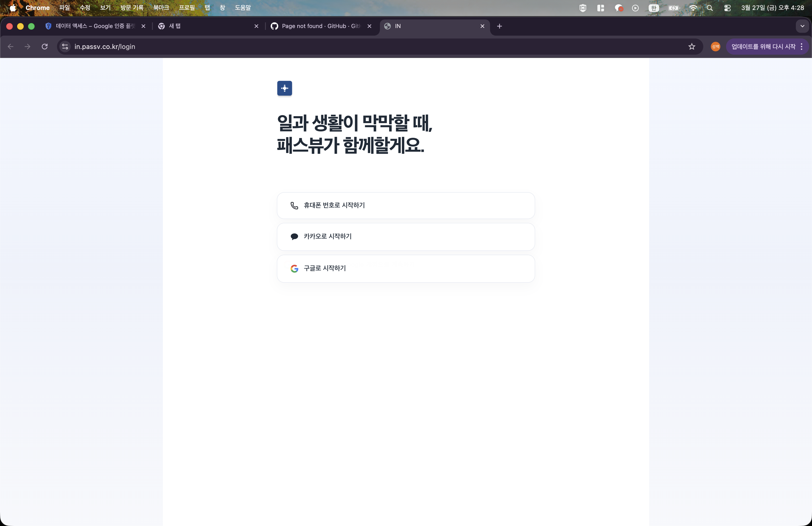Select the Kakao chat bubble icon
The image size is (812, 526).
(x=294, y=237)
